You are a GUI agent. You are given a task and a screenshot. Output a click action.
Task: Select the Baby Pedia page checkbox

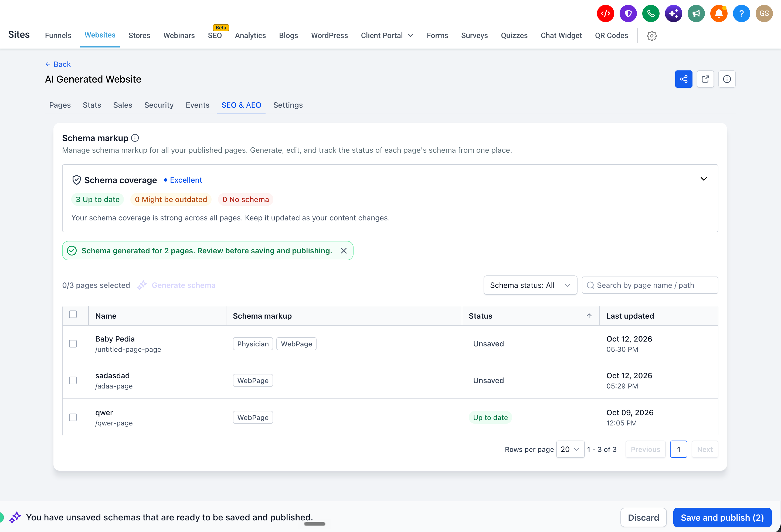click(73, 344)
